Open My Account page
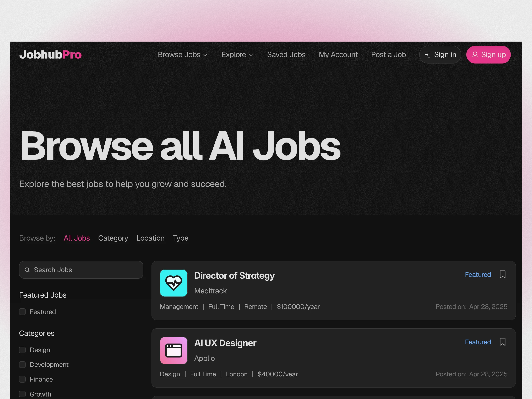Screen dimensions: 532x399 tap(338, 55)
